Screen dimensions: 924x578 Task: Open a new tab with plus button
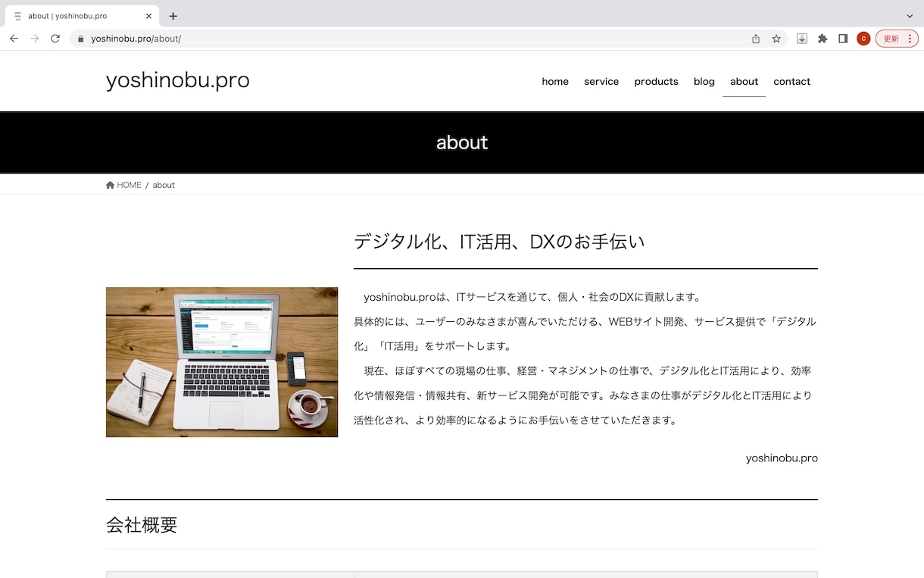pos(173,16)
